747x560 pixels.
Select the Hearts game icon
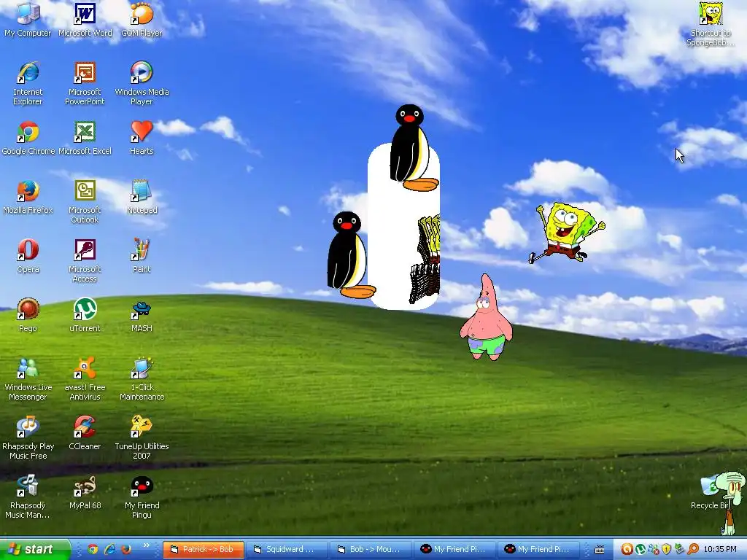coord(142,138)
